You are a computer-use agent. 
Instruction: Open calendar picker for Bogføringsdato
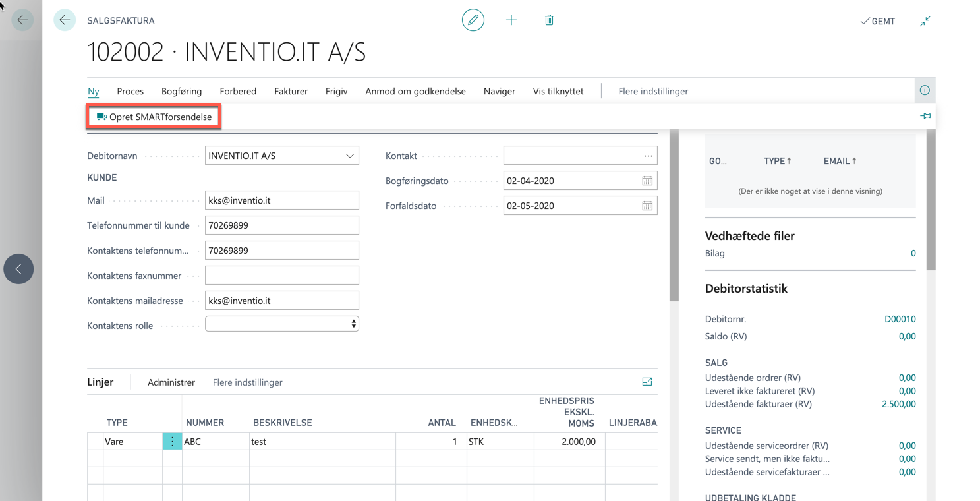647,181
